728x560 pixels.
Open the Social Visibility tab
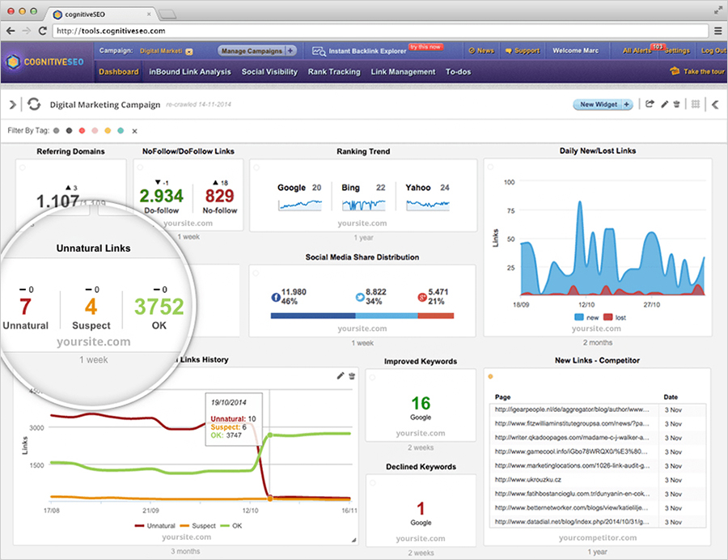tap(269, 71)
